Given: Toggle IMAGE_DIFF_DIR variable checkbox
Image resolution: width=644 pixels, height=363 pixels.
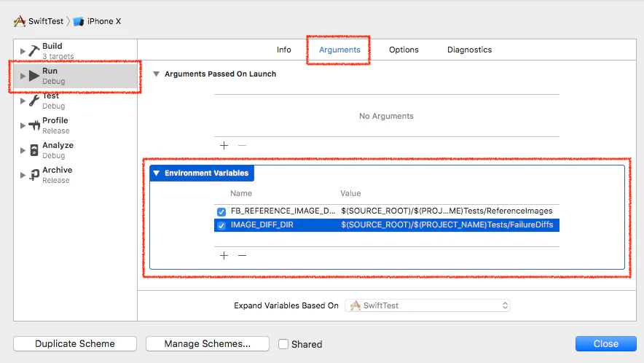Looking at the screenshot, I should coord(221,225).
